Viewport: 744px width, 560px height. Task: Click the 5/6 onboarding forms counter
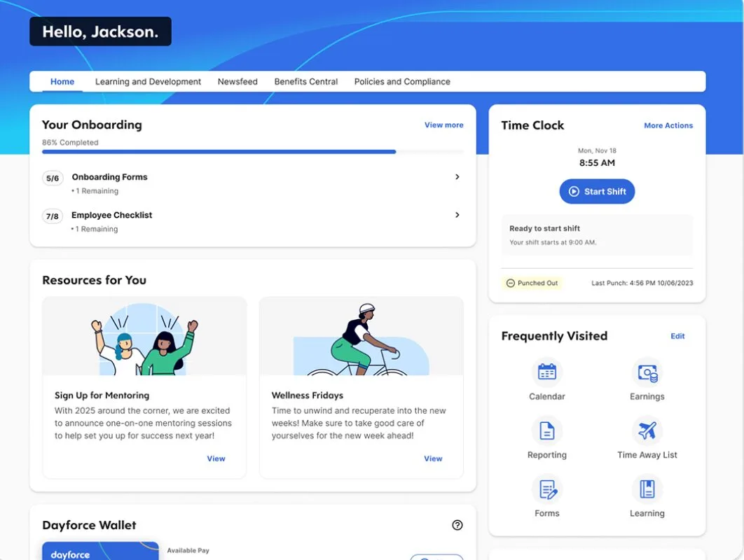53,178
